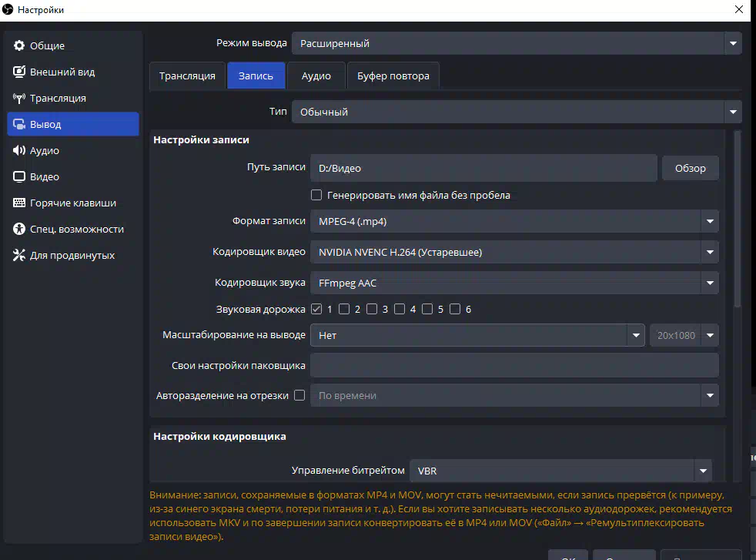Open Аудио section in sidebar

[x=73, y=150]
